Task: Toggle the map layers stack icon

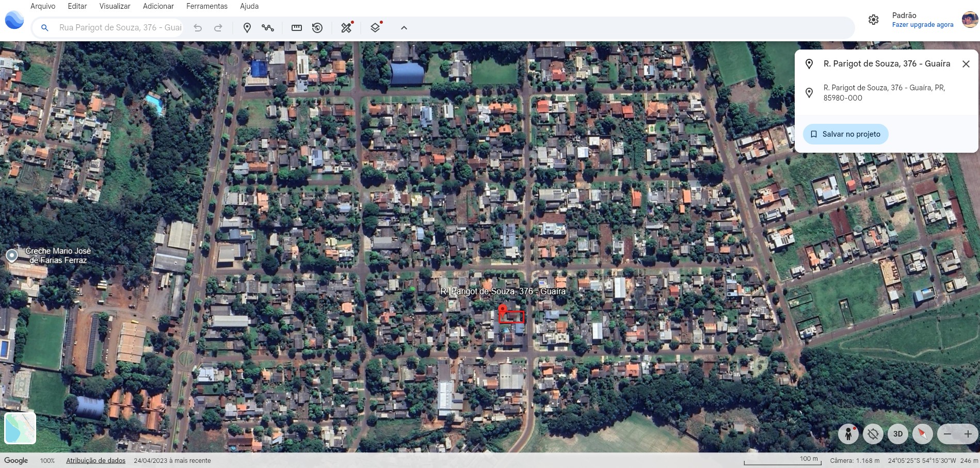Action: point(376,28)
